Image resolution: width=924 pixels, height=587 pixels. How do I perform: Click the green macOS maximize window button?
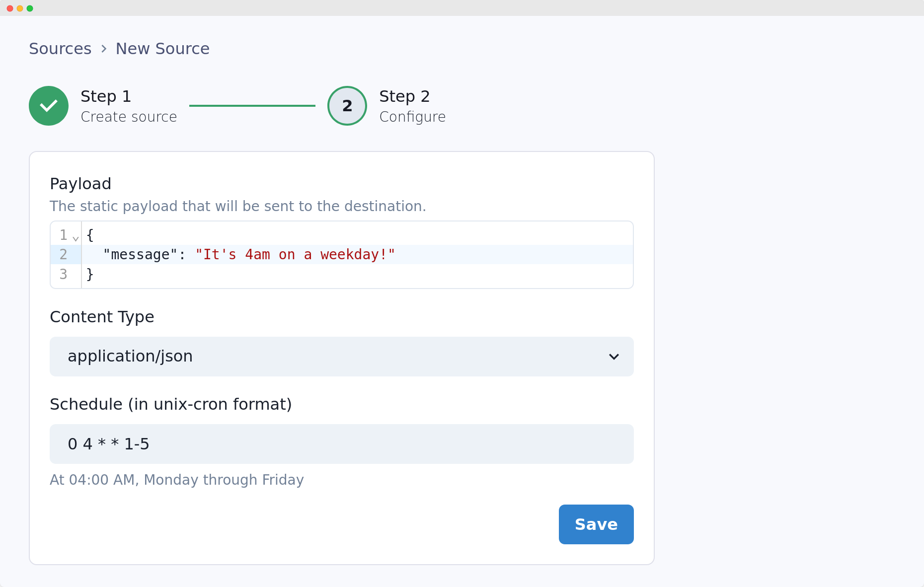click(x=30, y=8)
